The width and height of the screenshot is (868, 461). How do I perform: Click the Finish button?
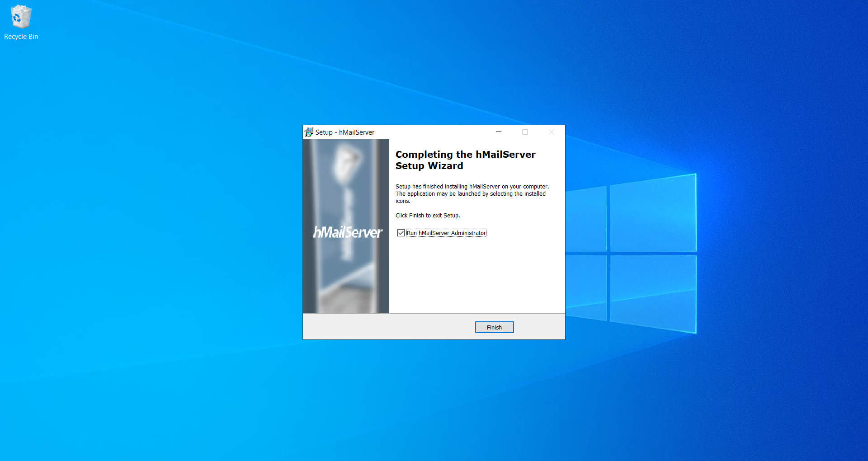point(494,327)
